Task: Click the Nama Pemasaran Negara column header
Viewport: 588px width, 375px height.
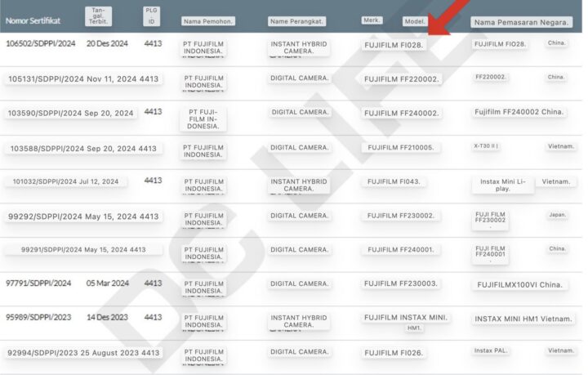Action: [x=521, y=22]
